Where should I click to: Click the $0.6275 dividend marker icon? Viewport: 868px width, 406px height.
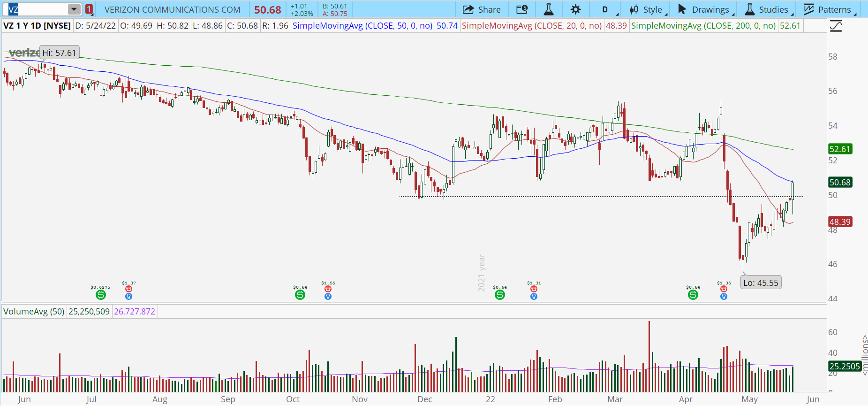click(101, 295)
